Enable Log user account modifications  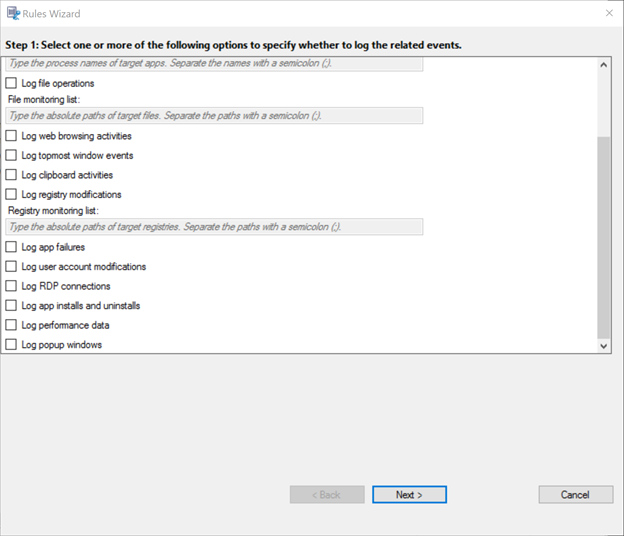coord(12,267)
